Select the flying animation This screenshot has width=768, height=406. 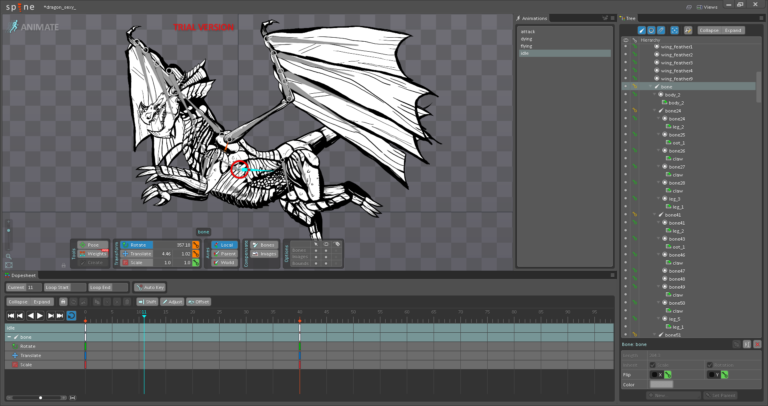tap(527, 45)
